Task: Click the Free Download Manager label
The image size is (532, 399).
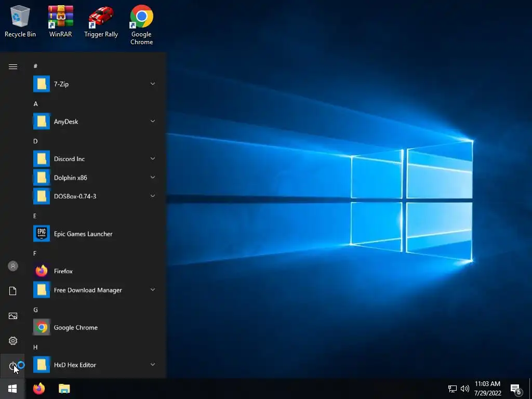Action: tap(88, 290)
